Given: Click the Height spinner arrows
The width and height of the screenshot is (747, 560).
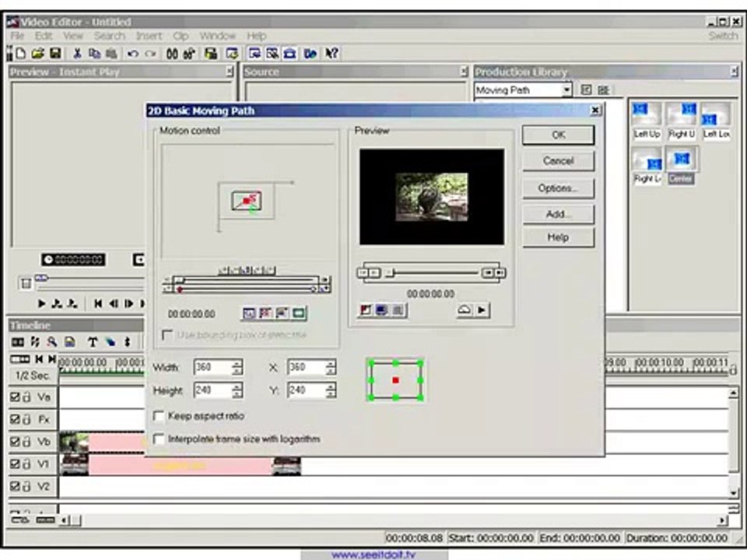Looking at the screenshot, I should coord(237,390).
